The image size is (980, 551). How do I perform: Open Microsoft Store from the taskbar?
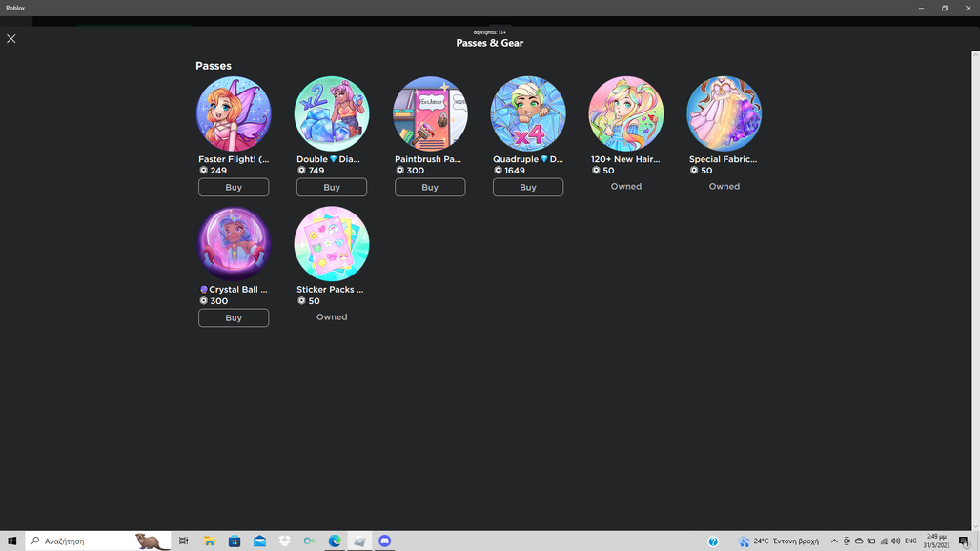pyautogui.click(x=235, y=541)
